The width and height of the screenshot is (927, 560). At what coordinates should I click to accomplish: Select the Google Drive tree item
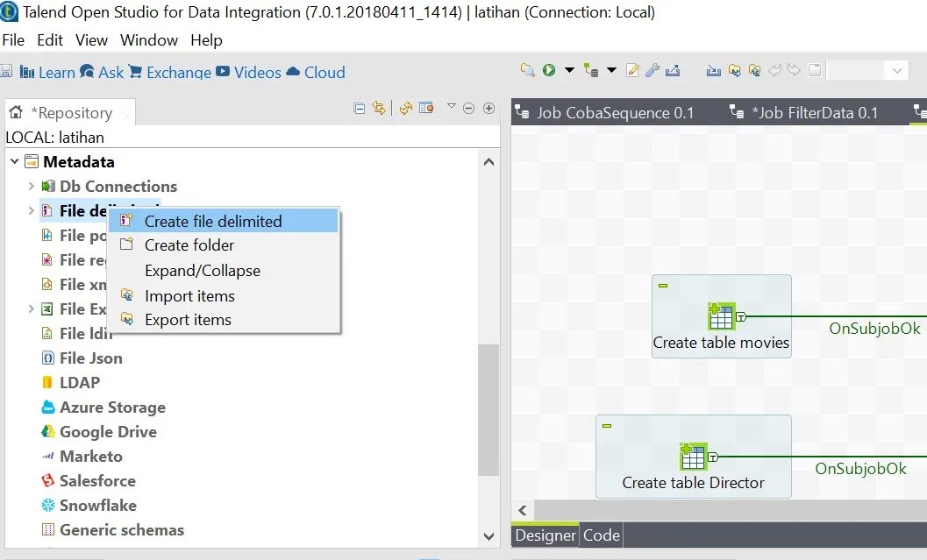coord(108,432)
